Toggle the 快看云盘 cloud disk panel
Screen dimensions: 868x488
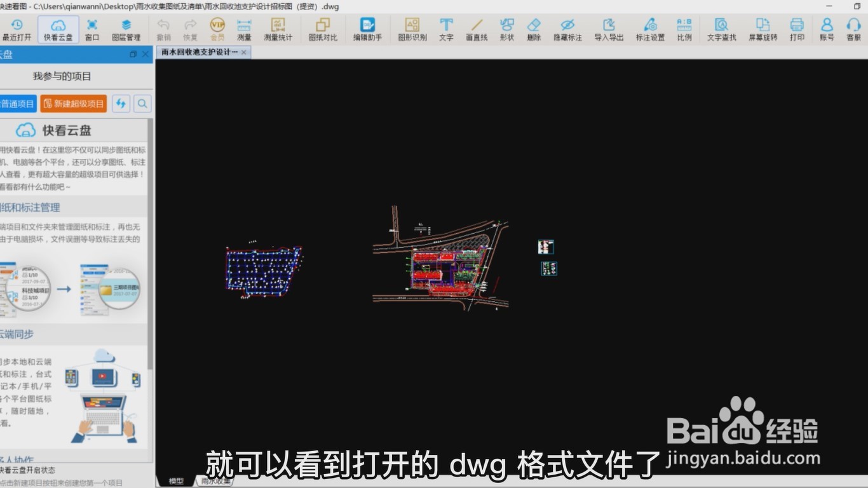(x=58, y=29)
